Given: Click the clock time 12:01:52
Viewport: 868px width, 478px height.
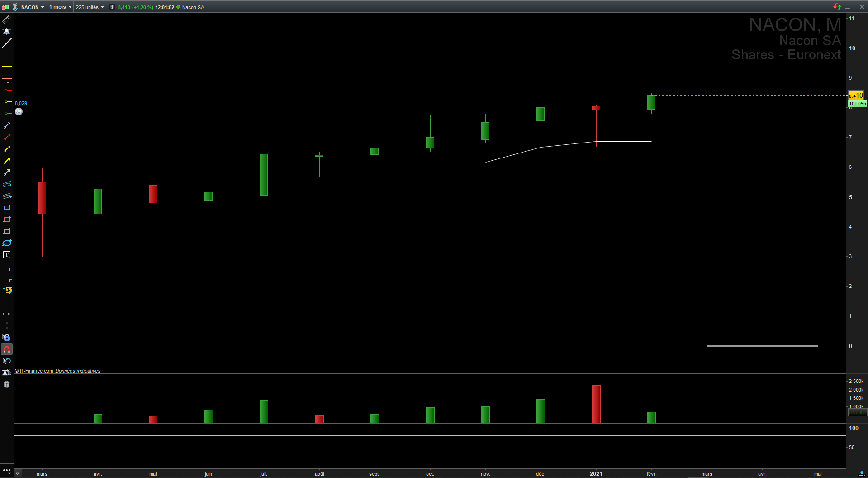Looking at the screenshot, I should coord(165,7).
